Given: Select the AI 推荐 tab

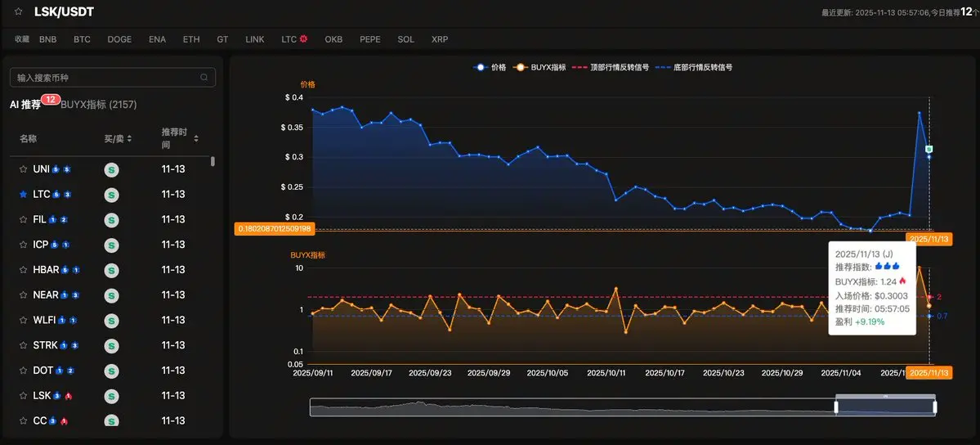Looking at the screenshot, I should [x=25, y=106].
